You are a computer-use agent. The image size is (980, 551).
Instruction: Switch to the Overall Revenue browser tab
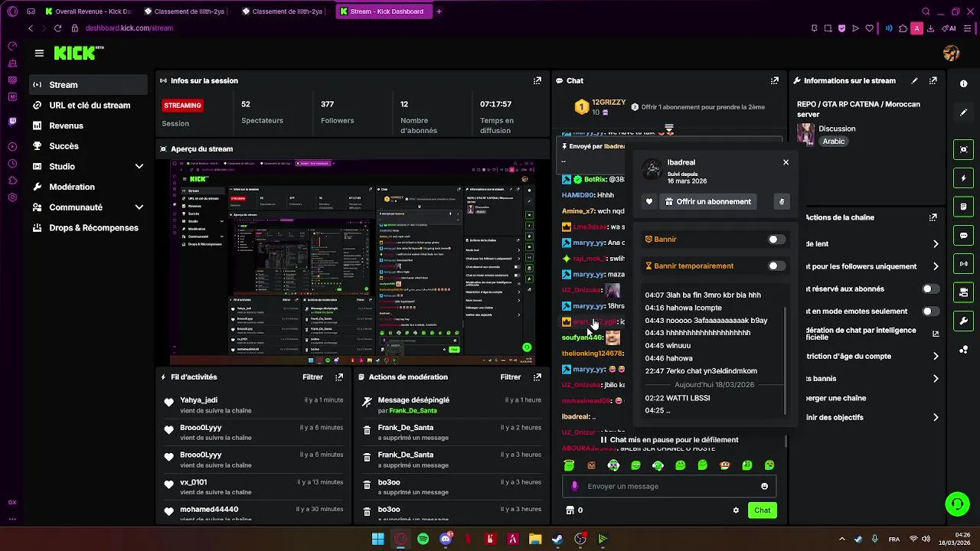click(89, 11)
